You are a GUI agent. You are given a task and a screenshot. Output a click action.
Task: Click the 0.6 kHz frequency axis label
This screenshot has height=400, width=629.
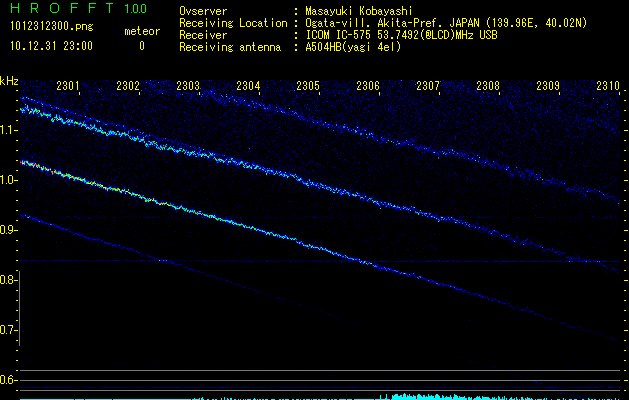(8, 380)
